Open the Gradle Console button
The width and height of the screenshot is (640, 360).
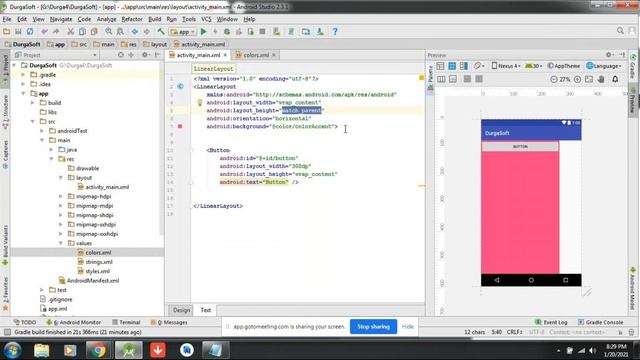coord(600,322)
